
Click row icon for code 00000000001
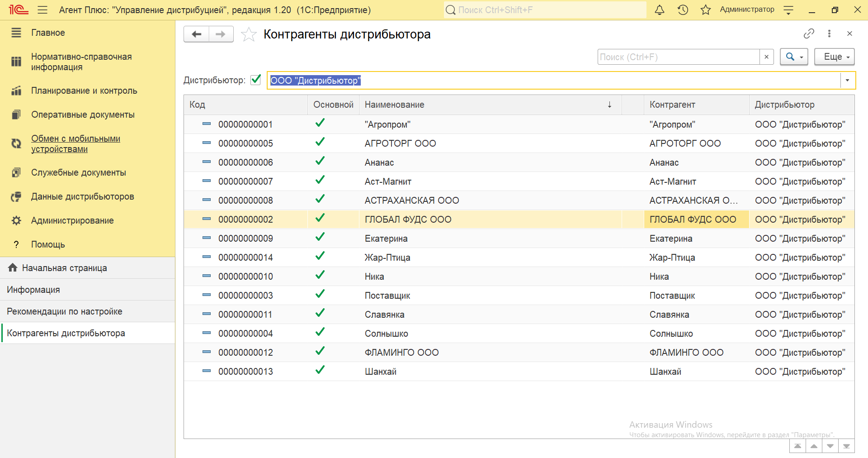(207, 124)
